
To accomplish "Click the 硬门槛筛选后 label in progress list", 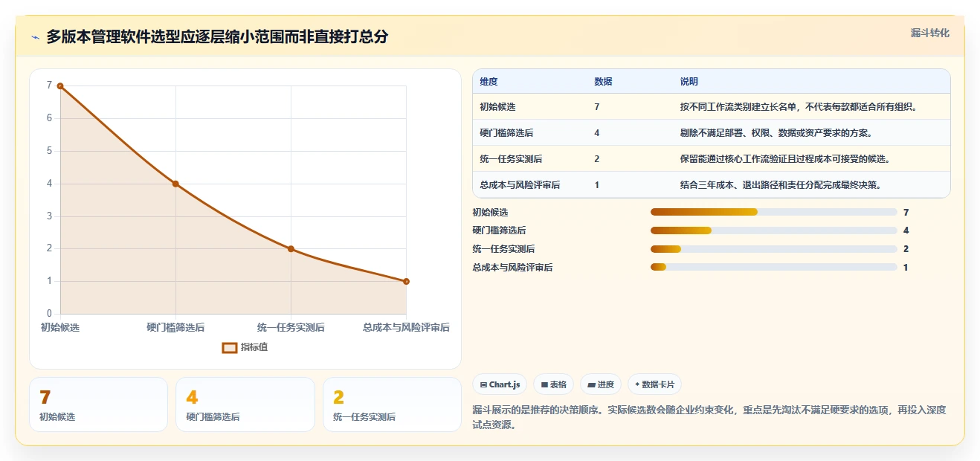I will coord(499,230).
